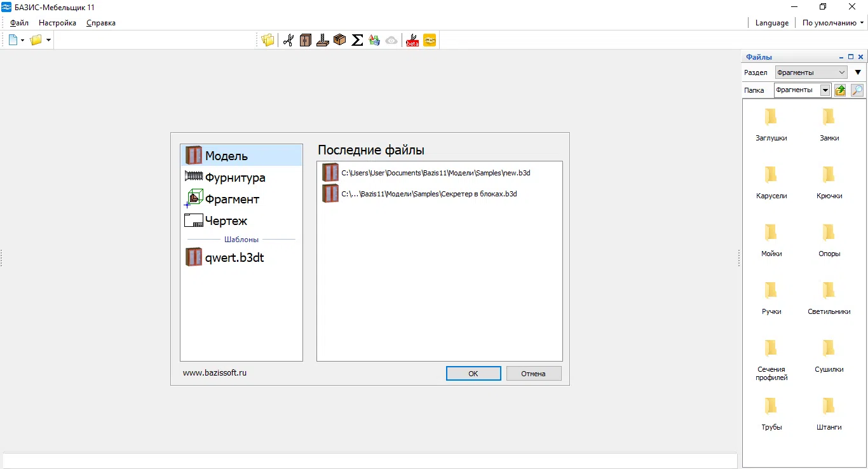Open the Светильники folder
The height and width of the screenshot is (469, 868).
[829, 297]
